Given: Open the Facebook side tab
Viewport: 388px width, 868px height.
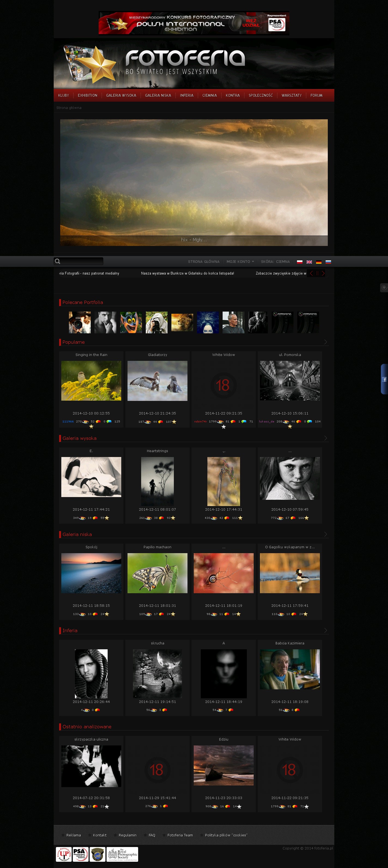Looking at the screenshot, I should pos(384,379).
